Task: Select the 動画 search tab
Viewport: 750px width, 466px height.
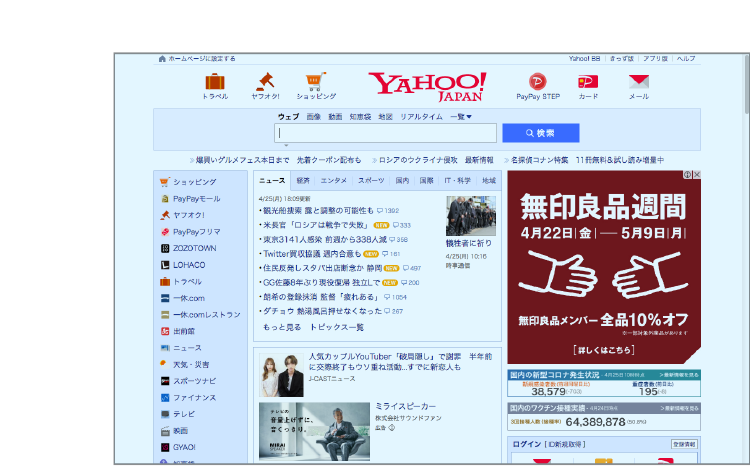Action: [x=335, y=116]
